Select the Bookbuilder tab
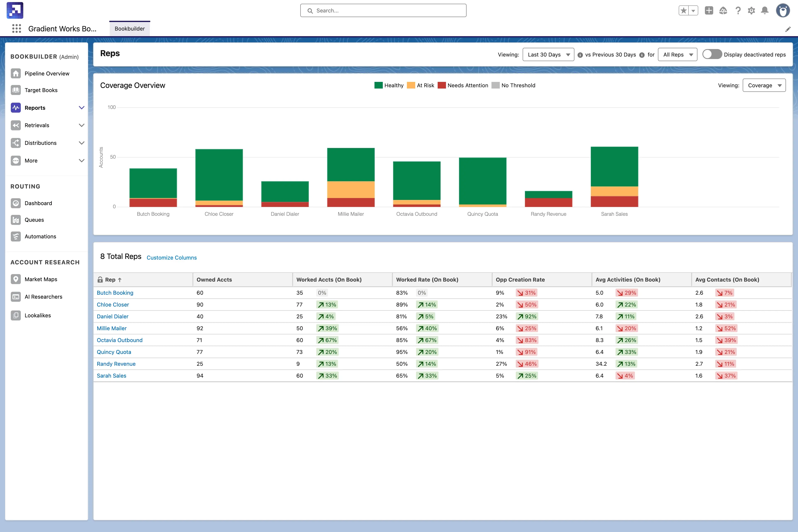This screenshot has height=532, width=798. tap(130, 29)
